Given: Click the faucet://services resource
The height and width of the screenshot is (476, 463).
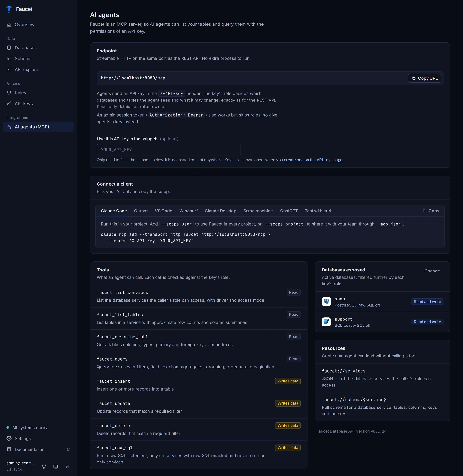Looking at the screenshot, I should click(344, 371).
